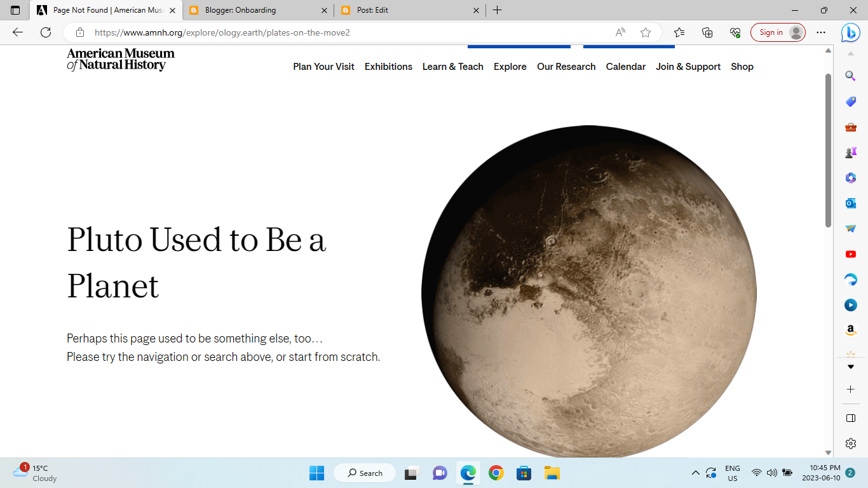Open the sidebar Microsoft 365 icon
Screen dimensions: 868x488
(x=851, y=178)
